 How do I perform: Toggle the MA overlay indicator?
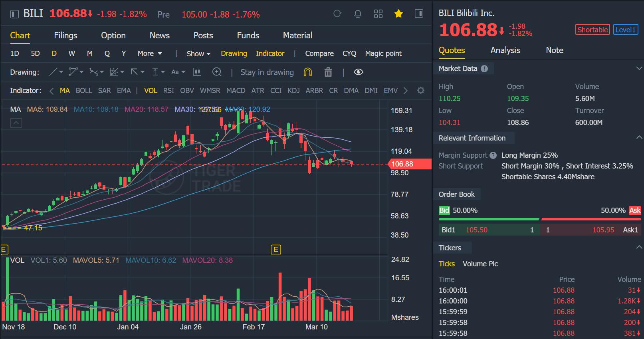pos(65,91)
